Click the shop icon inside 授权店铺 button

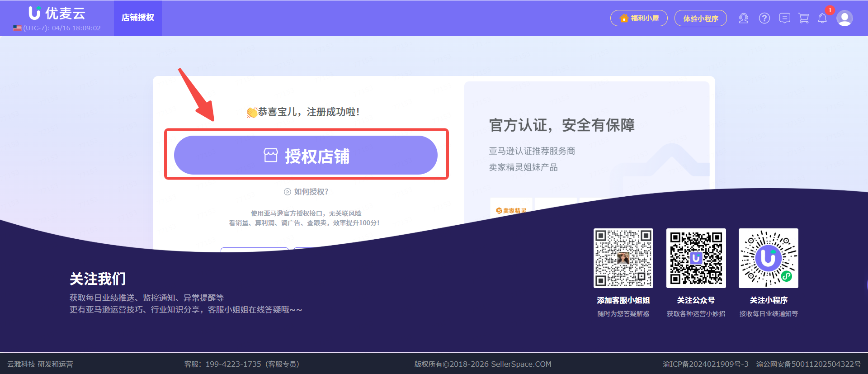tap(271, 155)
